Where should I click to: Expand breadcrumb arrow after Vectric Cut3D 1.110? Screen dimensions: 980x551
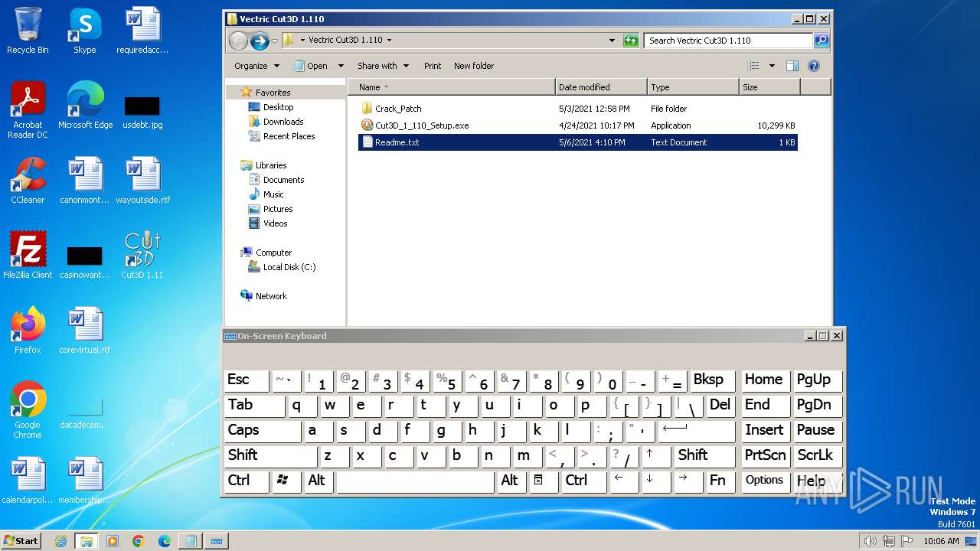[389, 41]
